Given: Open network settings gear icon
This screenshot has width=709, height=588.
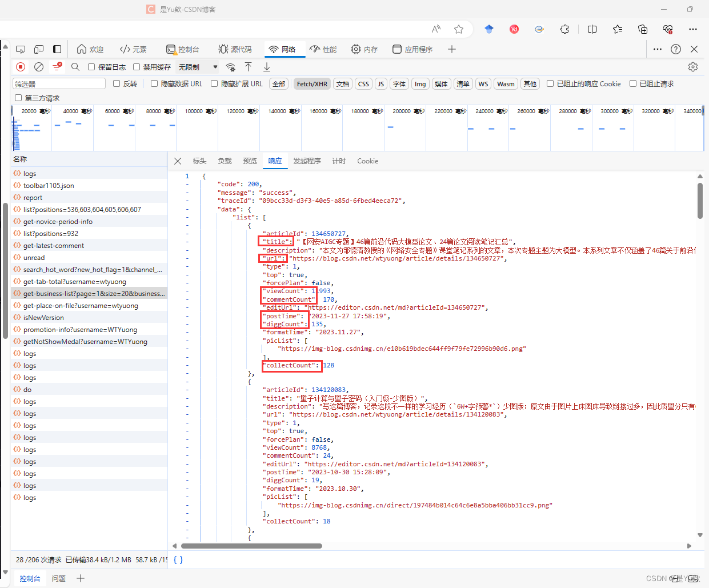Looking at the screenshot, I should tap(693, 67).
